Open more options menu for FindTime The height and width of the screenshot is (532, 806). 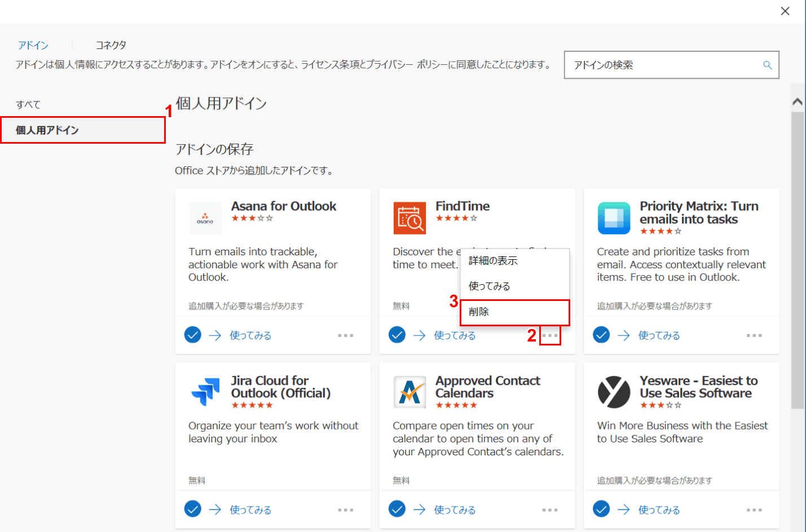click(x=550, y=335)
